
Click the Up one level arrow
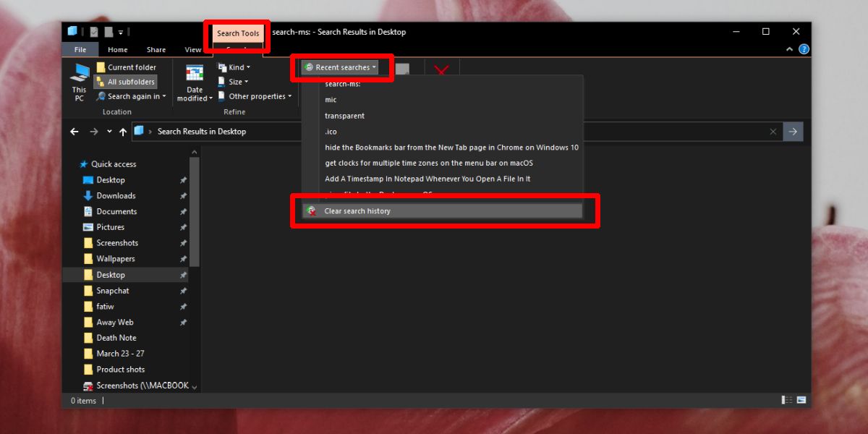click(123, 132)
